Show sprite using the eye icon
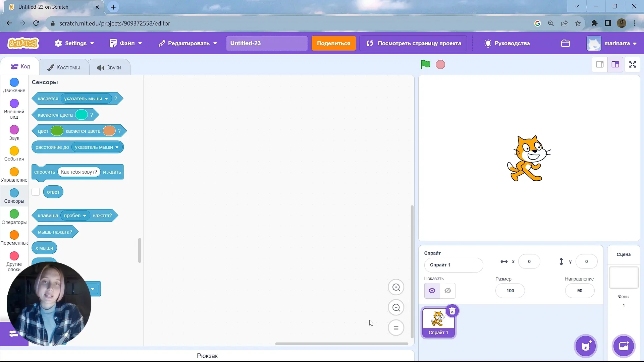 point(432,291)
